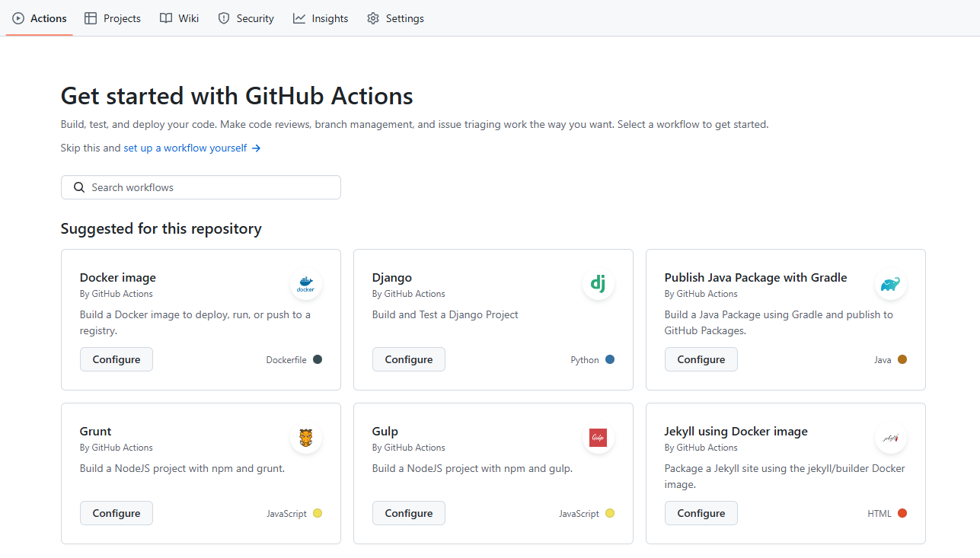Viewport: 980px width, 558px height.
Task: Click the brown Java language dot
Action: point(902,359)
